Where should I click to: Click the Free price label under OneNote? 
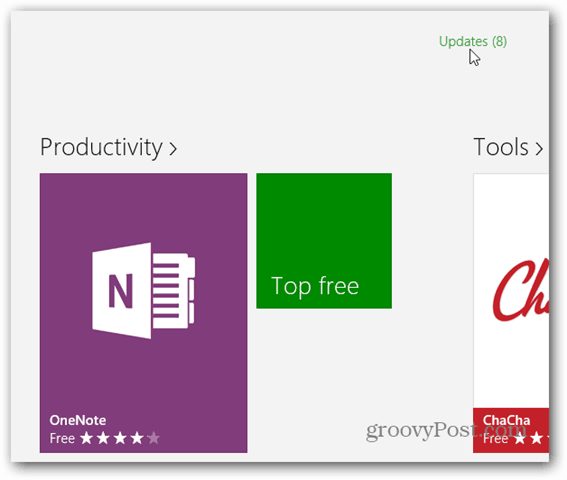[x=62, y=438]
